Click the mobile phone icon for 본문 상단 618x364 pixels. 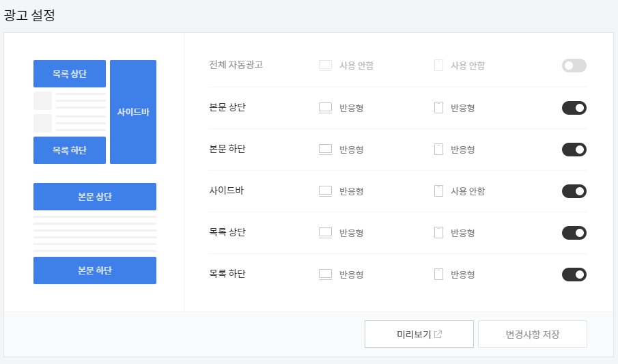pyautogui.click(x=438, y=108)
